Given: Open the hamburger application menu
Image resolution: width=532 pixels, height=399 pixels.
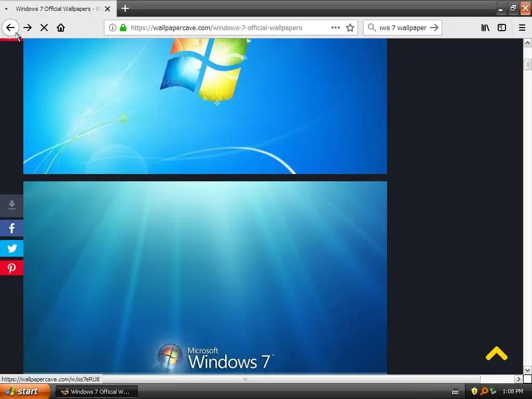Looking at the screenshot, I should click(x=522, y=28).
